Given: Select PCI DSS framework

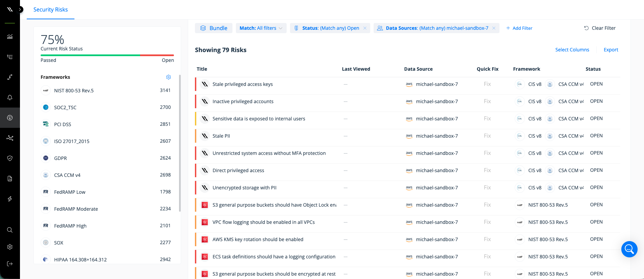Looking at the screenshot, I should click(106, 124).
